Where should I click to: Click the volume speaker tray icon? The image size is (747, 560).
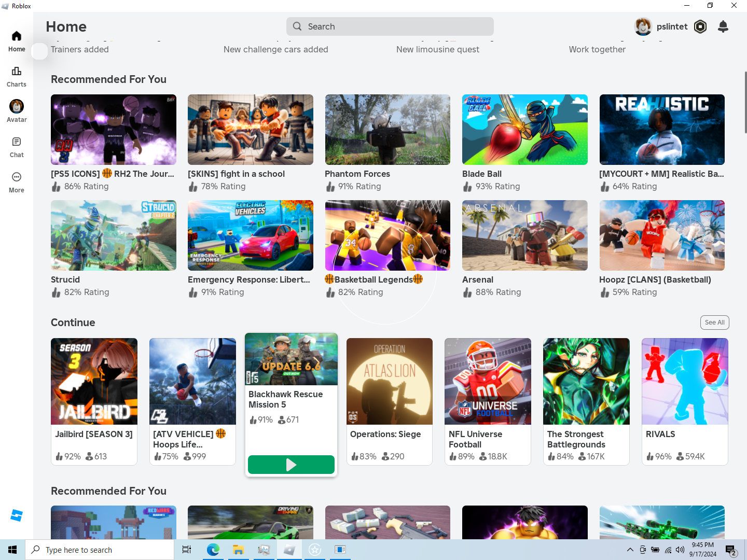click(680, 550)
